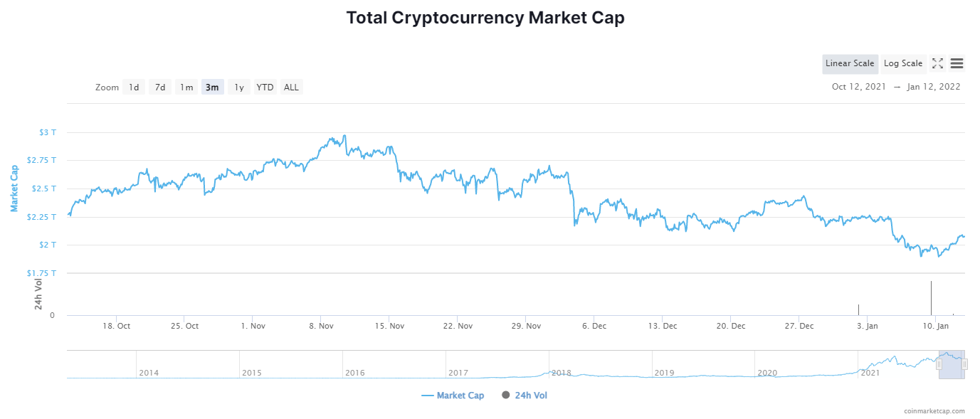This screenshot has height=419, width=980.
Task: Select the 3m zoom range
Action: pos(212,87)
